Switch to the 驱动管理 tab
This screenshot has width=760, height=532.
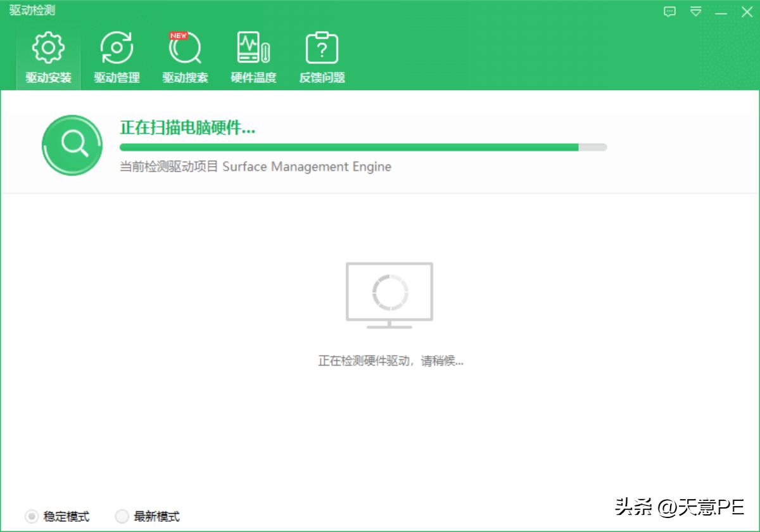coord(115,57)
